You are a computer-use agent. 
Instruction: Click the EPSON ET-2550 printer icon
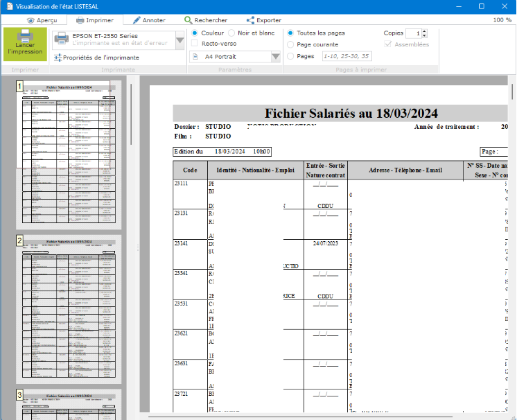point(62,39)
